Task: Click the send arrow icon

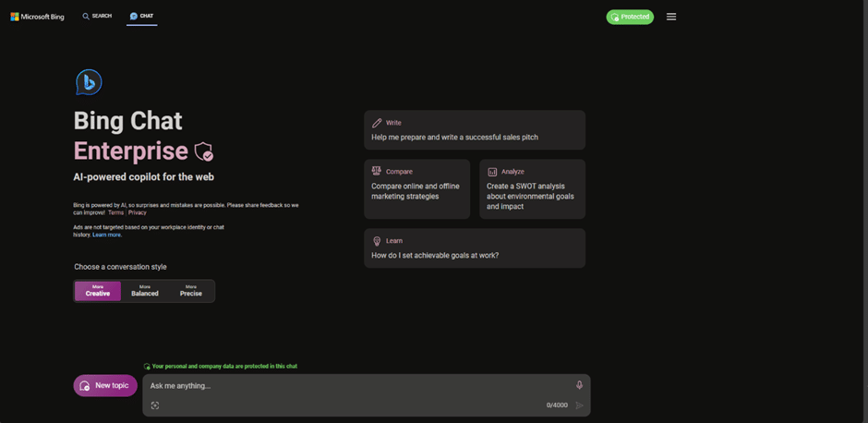Action: (x=580, y=405)
